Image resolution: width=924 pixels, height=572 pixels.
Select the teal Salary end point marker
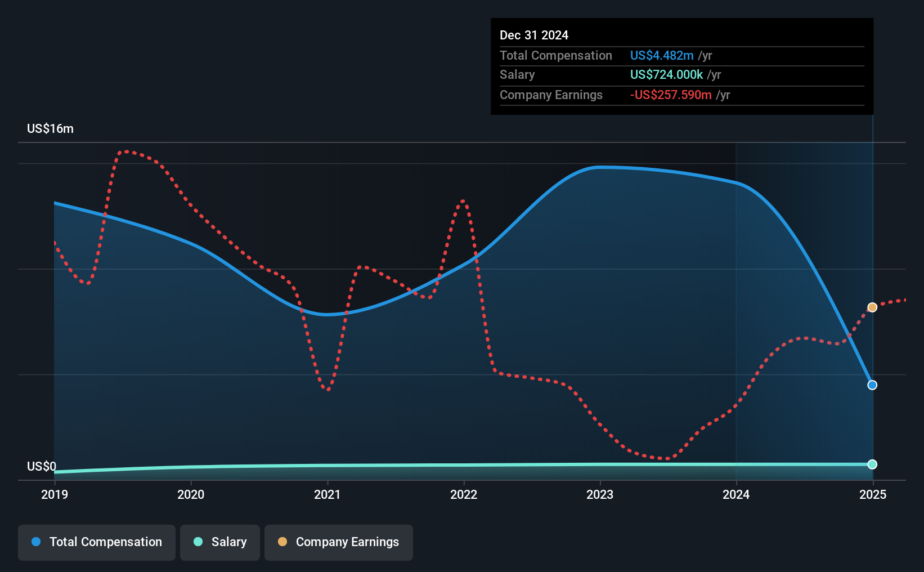(872, 464)
